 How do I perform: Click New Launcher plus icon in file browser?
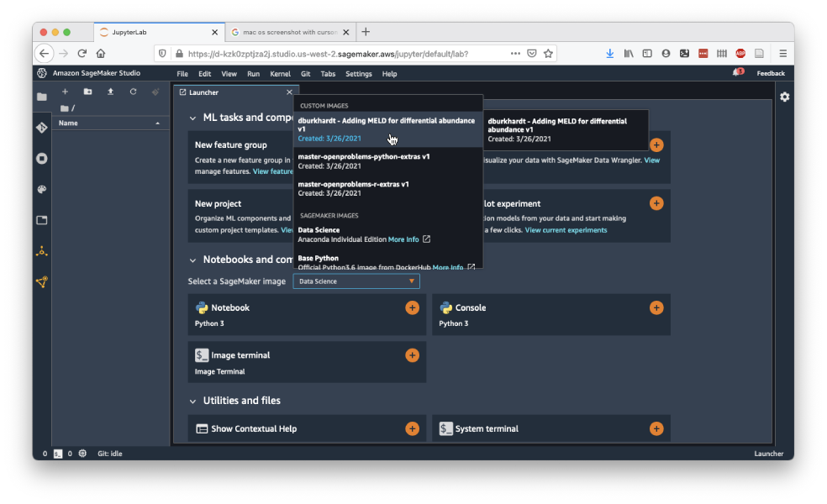pos(65,92)
